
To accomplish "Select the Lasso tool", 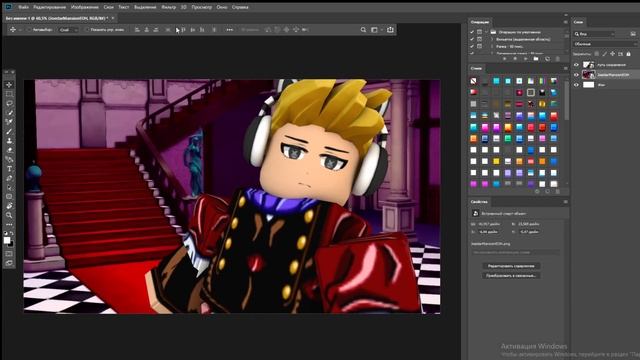I will pyautogui.click(x=9, y=103).
